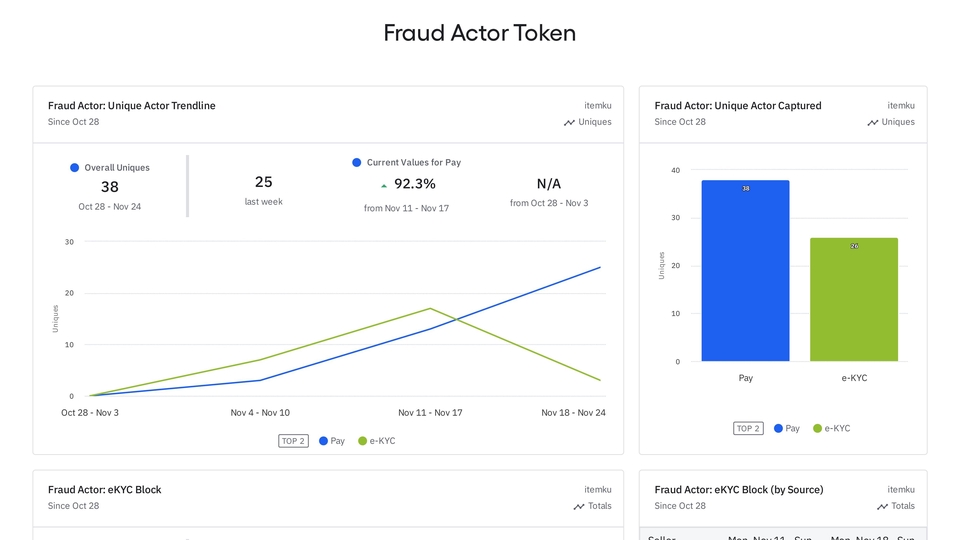Screen dimensions: 960x540
Task: Toggle Pay series in trendline legend
Action: (x=332, y=441)
